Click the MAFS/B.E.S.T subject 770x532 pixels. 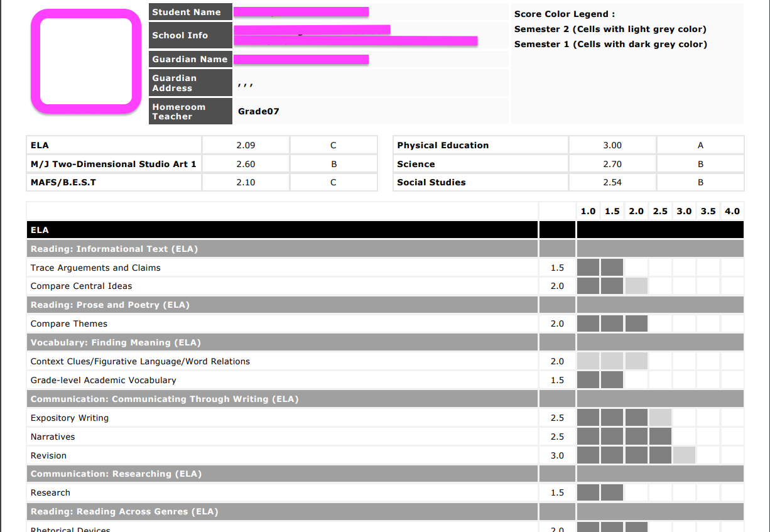pos(63,182)
